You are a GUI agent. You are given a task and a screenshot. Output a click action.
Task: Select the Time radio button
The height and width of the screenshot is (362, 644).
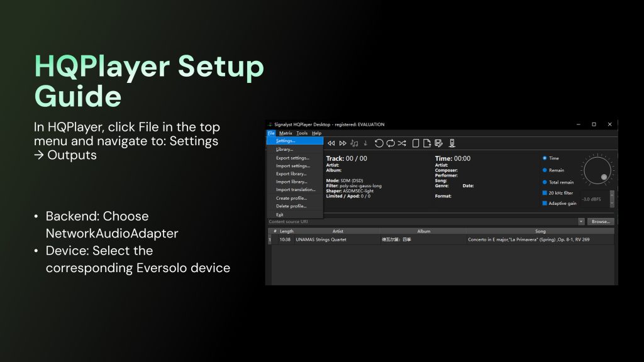point(545,158)
